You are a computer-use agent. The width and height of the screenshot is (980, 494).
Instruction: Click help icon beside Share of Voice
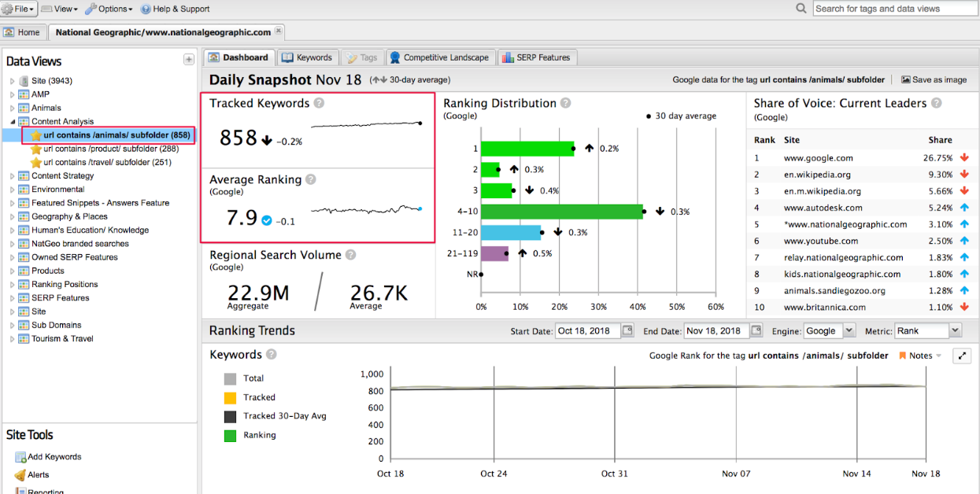936,103
